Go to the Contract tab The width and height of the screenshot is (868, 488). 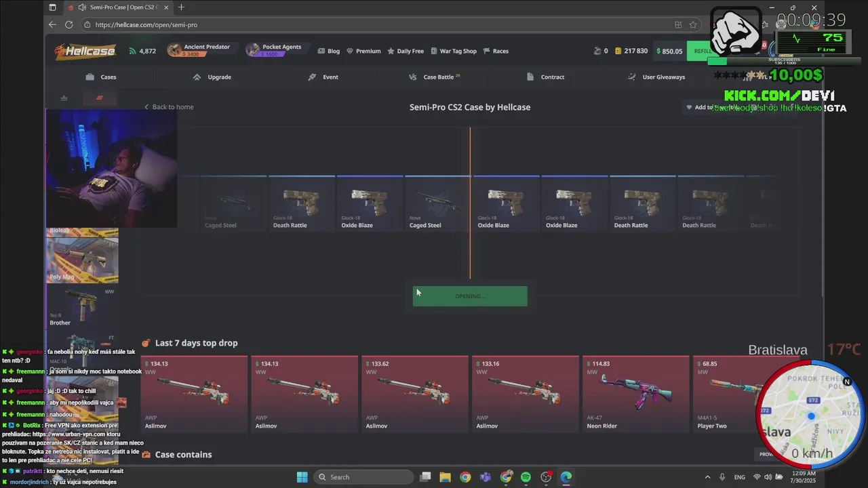[545, 77]
